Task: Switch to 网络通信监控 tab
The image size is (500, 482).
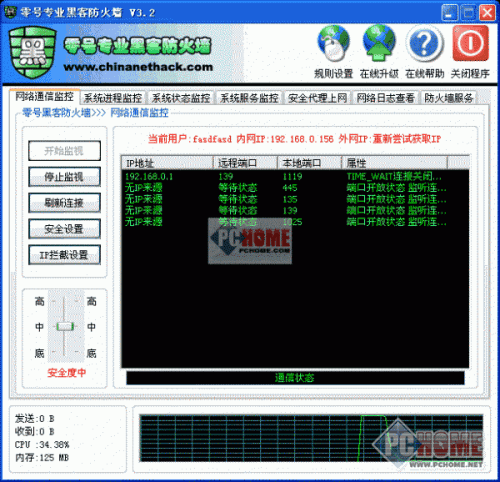Action: point(44,97)
